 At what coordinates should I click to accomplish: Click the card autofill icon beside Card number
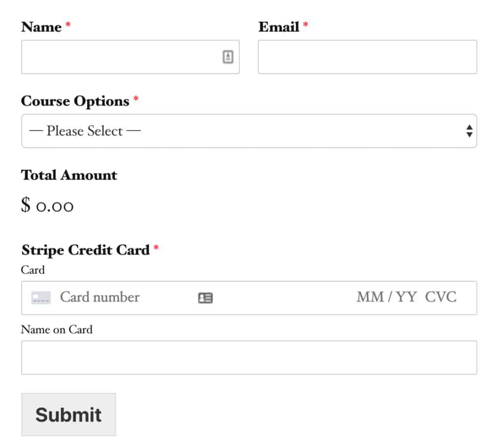click(205, 298)
